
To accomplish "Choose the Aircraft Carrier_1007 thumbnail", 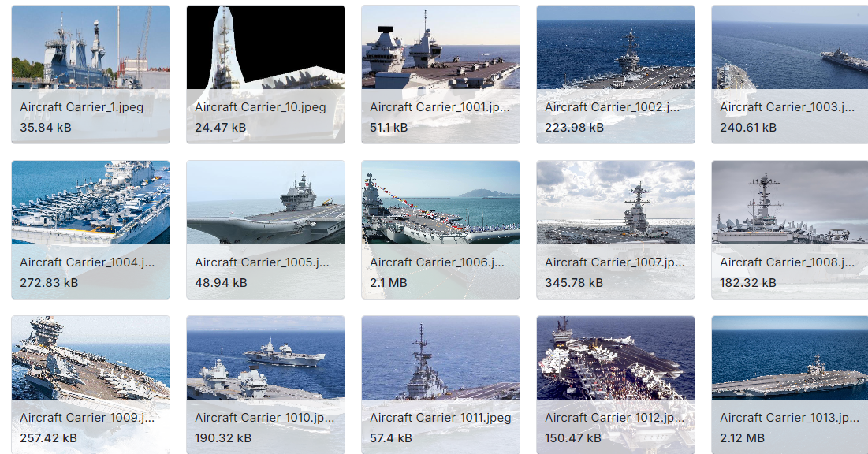I will [x=616, y=230].
